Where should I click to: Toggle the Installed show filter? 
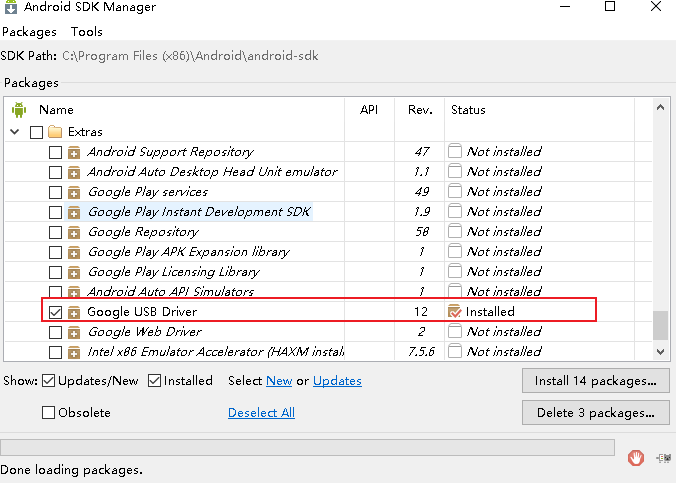[x=154, y=381]
